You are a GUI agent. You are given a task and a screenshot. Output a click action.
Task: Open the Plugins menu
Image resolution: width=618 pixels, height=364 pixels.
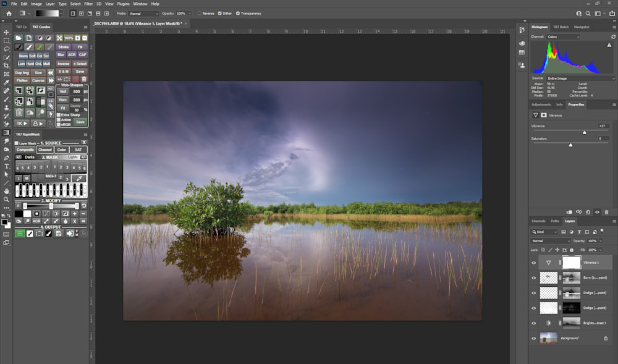[x=123, y=4]
